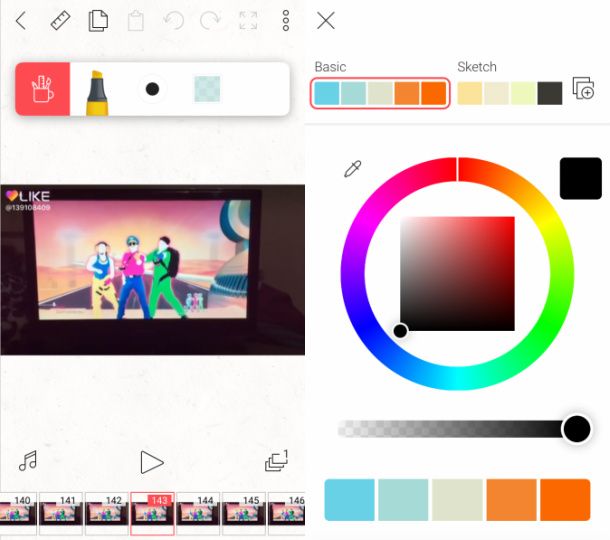Screen dimensions: 610x540
Task: Copy the current frame
Action: pyautogui.click(x=98, y=21)
